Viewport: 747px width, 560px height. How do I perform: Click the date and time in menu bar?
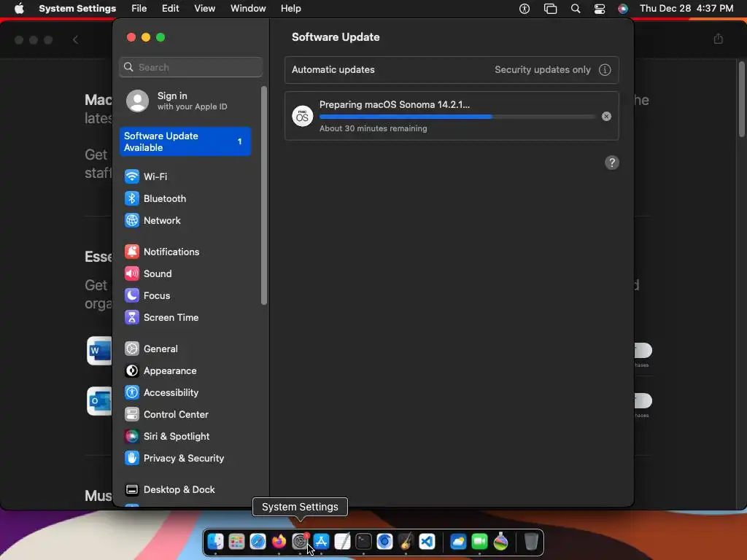click(x=686, y=9)
